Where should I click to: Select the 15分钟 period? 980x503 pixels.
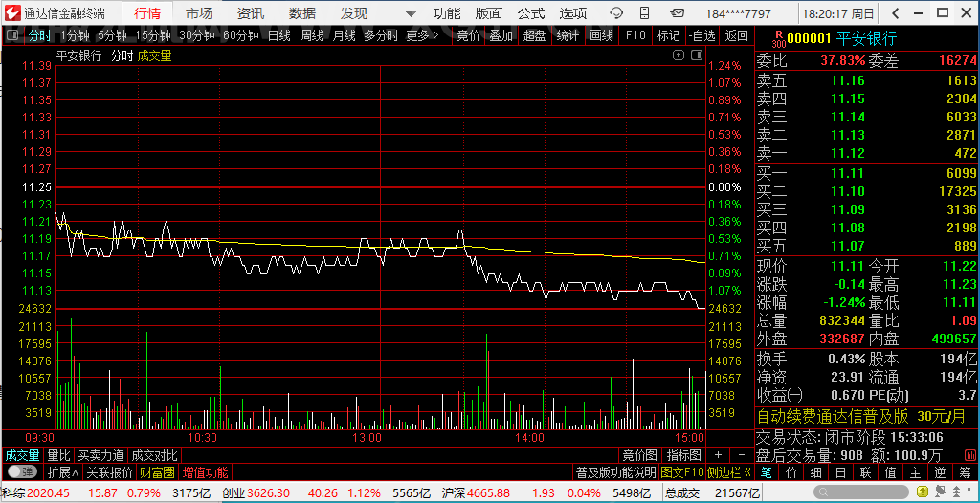click(152, 35)
